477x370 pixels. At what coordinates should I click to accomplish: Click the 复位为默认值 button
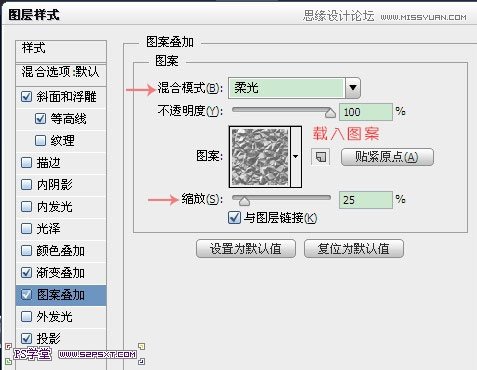click(354, 249)
